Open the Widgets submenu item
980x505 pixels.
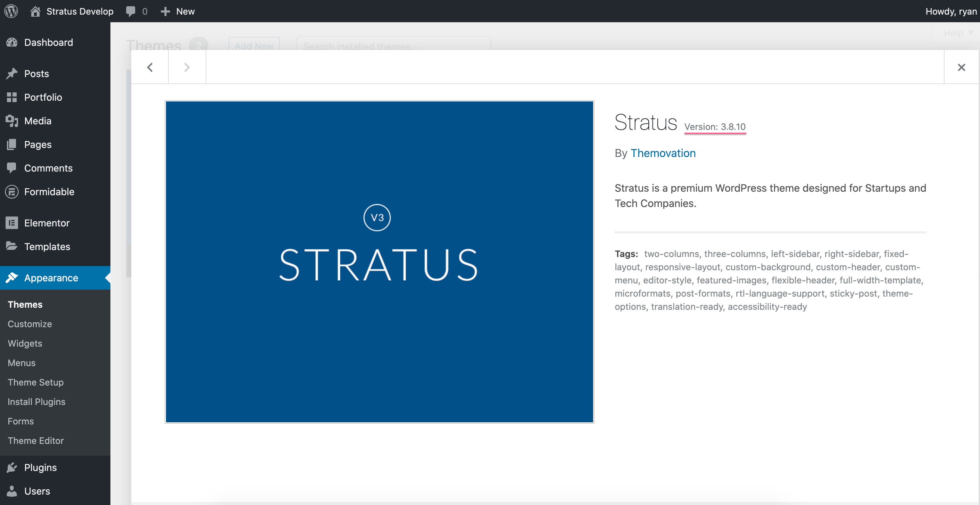pos(25,343)
